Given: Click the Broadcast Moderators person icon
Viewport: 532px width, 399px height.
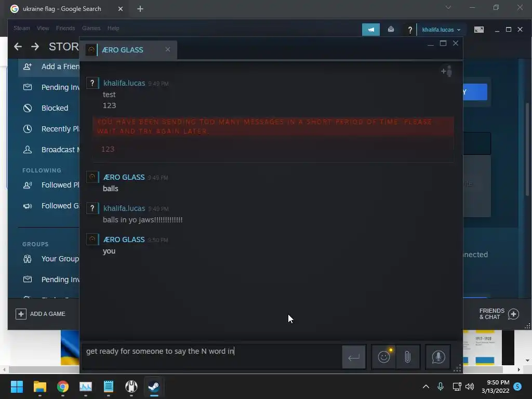Looking at the screenshot, I should (x=28, y=150).
